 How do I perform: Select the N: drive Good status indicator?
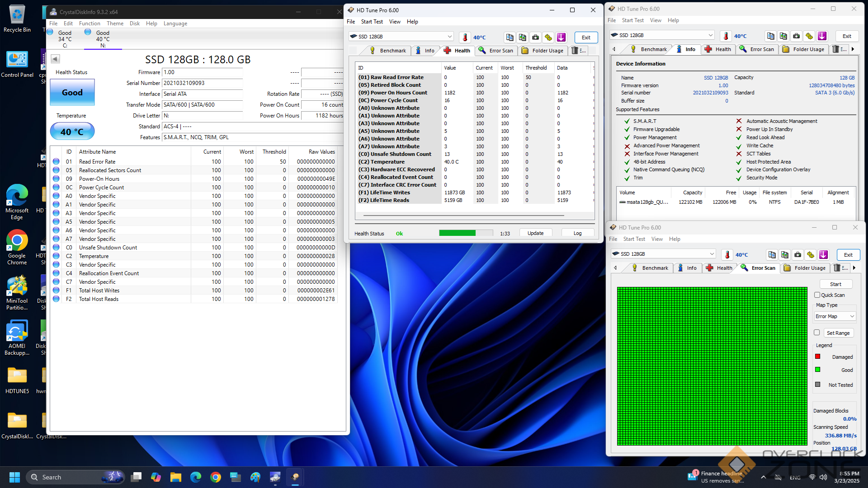102,37
